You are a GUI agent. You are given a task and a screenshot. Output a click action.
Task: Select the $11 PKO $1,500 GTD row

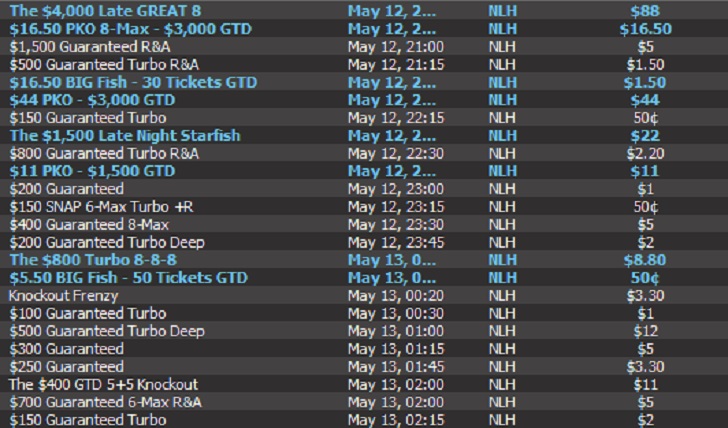[x=364, y=171]
